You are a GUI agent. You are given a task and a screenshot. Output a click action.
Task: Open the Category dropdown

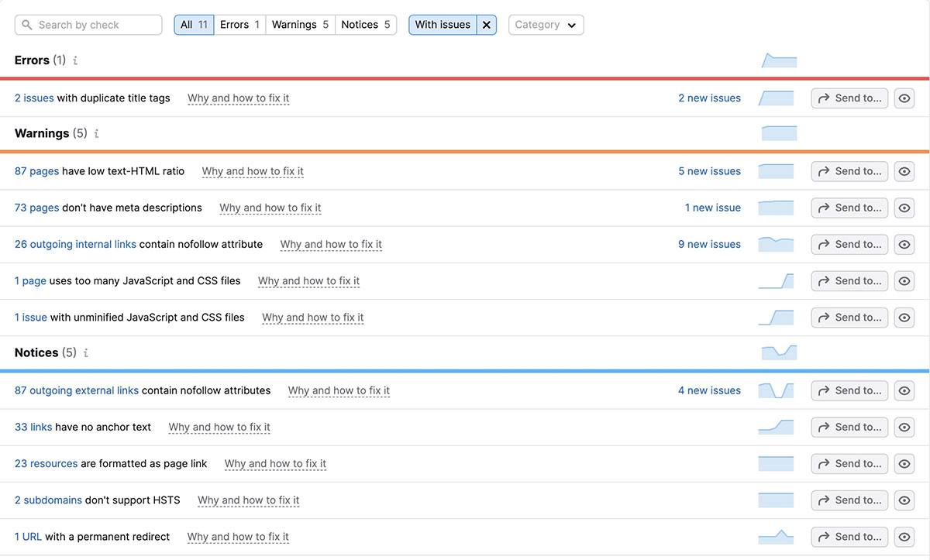point(546,25)
